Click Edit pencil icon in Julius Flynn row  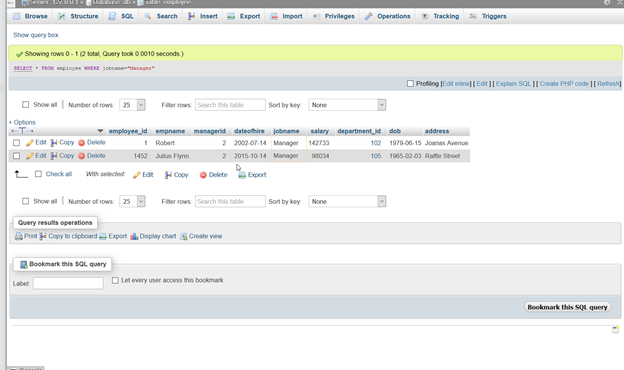point(30,156)
